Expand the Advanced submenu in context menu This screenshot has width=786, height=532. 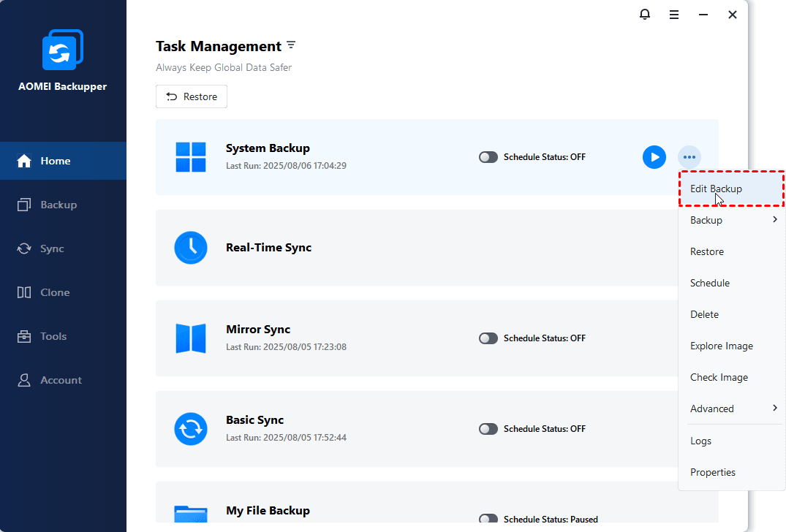774,408
